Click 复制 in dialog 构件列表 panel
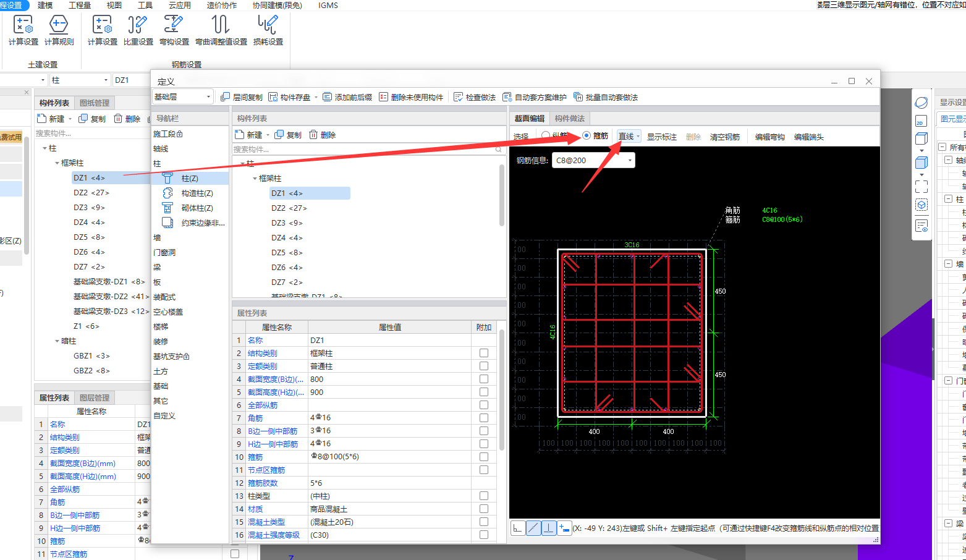Viewport: 966px width, 560px height. pos(288,135)
